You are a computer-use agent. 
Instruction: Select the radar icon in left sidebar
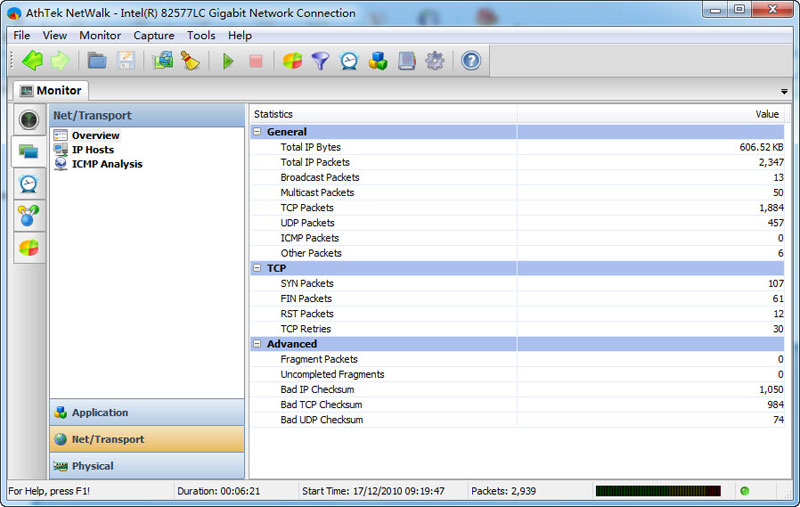pyautogui.click(x=29, y=120)
